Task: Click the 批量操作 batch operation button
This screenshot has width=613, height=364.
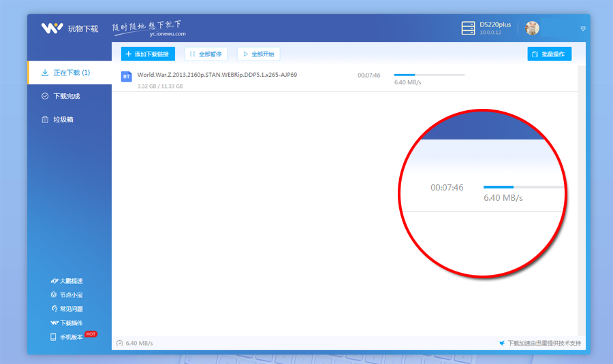Action: pyautogui.click(x=549, y=54)
